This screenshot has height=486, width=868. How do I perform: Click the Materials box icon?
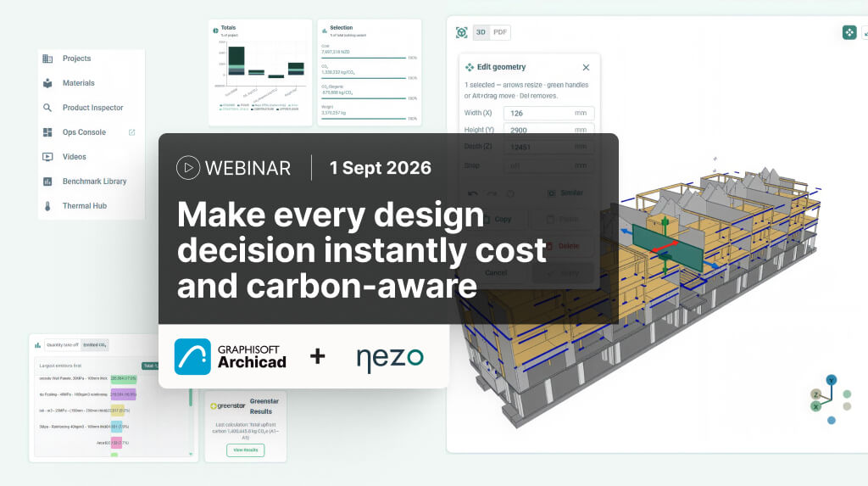coord(47,83)
